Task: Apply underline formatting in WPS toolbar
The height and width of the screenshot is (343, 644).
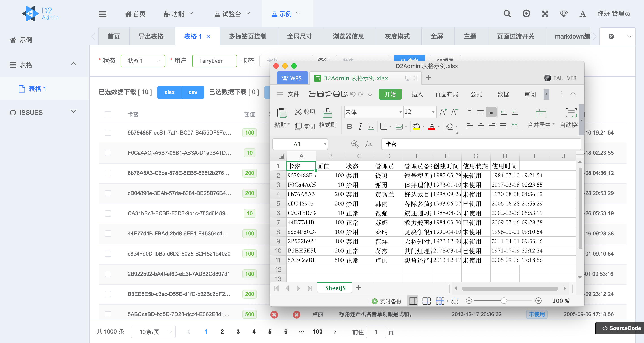Action: point(371,126)
